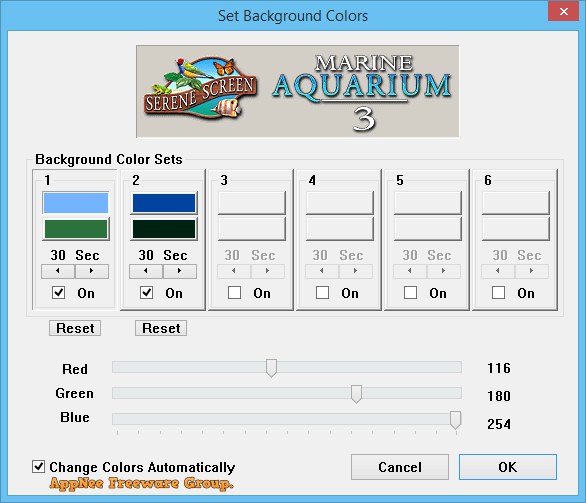Enable the On checkbox for set 5
Viewport: 586px width, 503px height.
tap(410, 293)
